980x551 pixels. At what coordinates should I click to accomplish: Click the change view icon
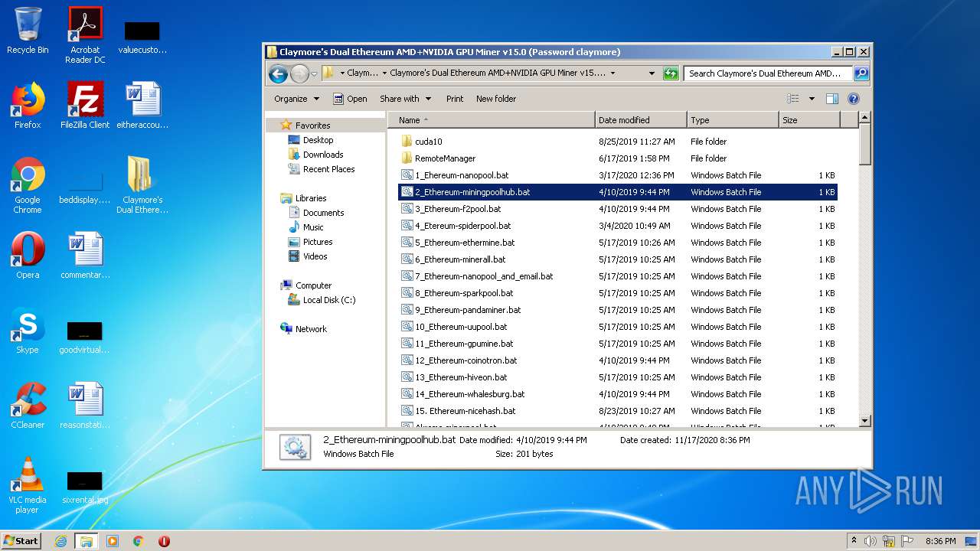click(x=793, y=99)
